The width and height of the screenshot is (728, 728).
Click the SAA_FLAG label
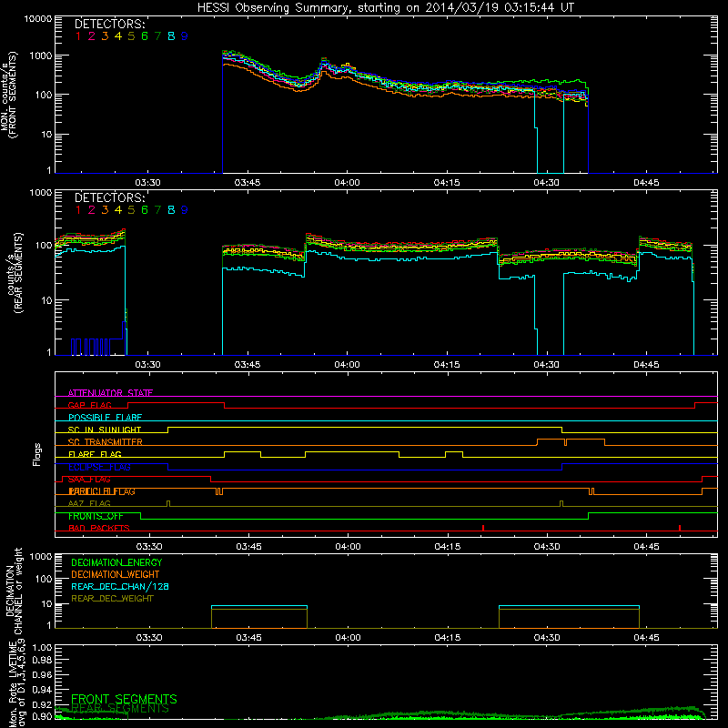[89, 480]
